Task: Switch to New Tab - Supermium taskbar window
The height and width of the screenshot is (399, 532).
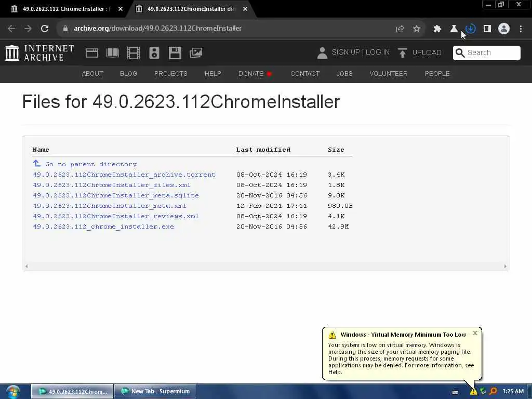Action: tap(155, 391)
